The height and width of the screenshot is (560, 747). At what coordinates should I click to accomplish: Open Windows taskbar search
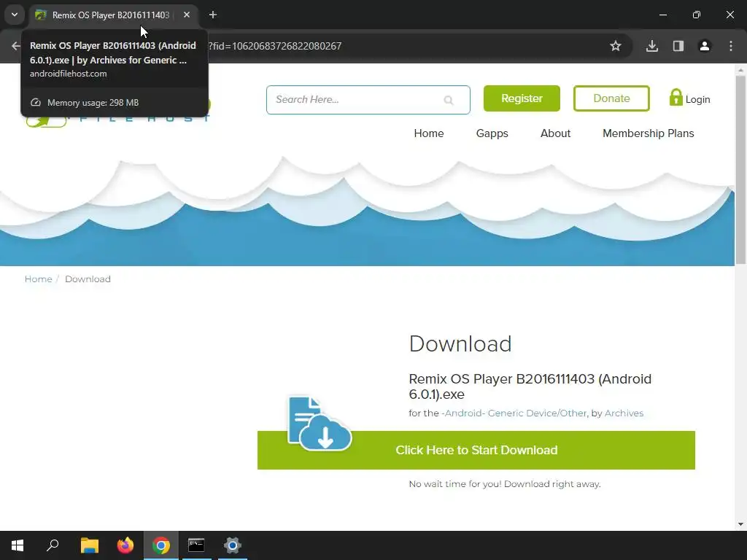[53, 545]
